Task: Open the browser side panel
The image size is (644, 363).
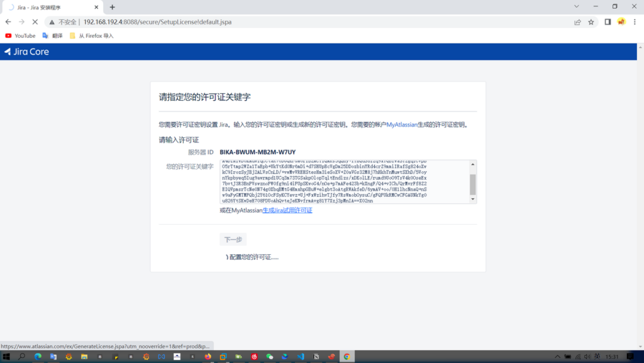Action: coord(608,22)
